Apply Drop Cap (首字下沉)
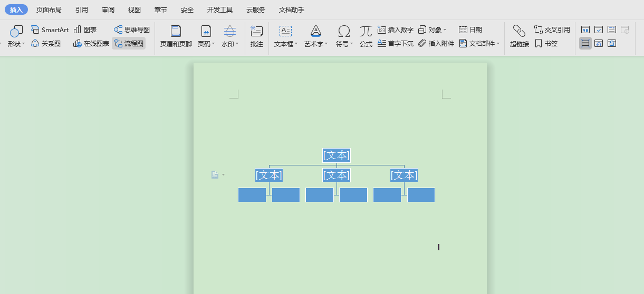Screen dimensions: 644x294 point(396,44)
